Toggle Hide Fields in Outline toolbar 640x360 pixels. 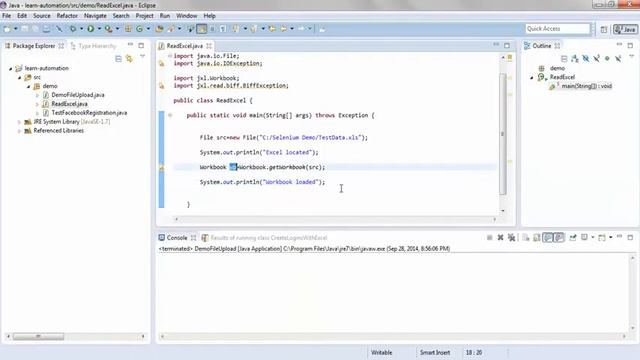pos(586,59)
